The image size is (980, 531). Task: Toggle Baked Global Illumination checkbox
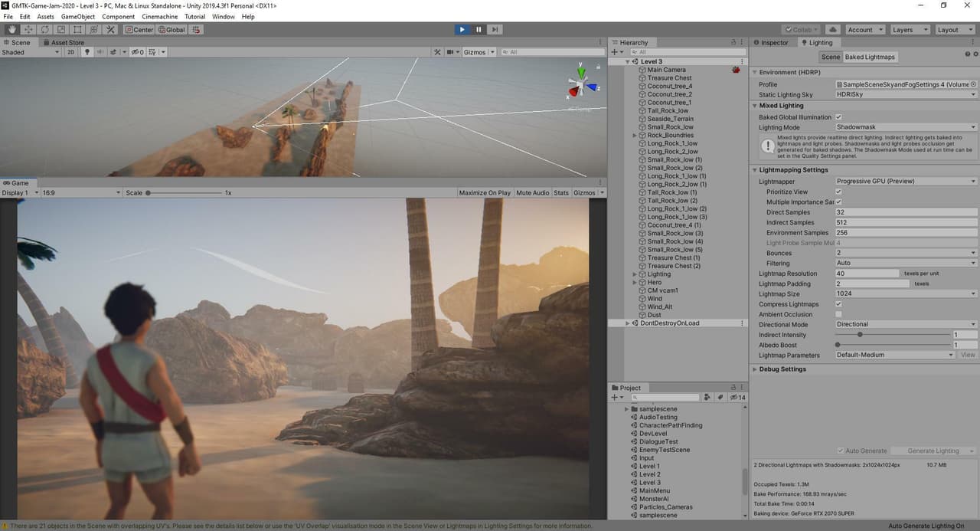point(838,117)
